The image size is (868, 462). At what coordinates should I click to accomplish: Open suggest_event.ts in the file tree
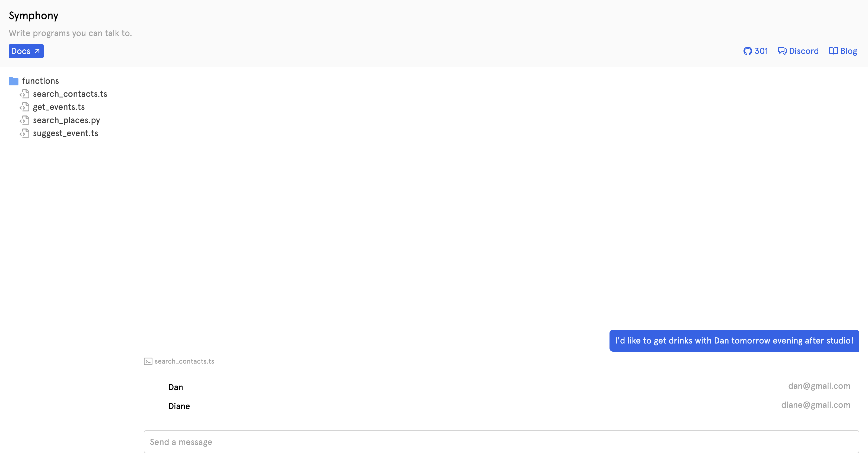tap(65, 133)
